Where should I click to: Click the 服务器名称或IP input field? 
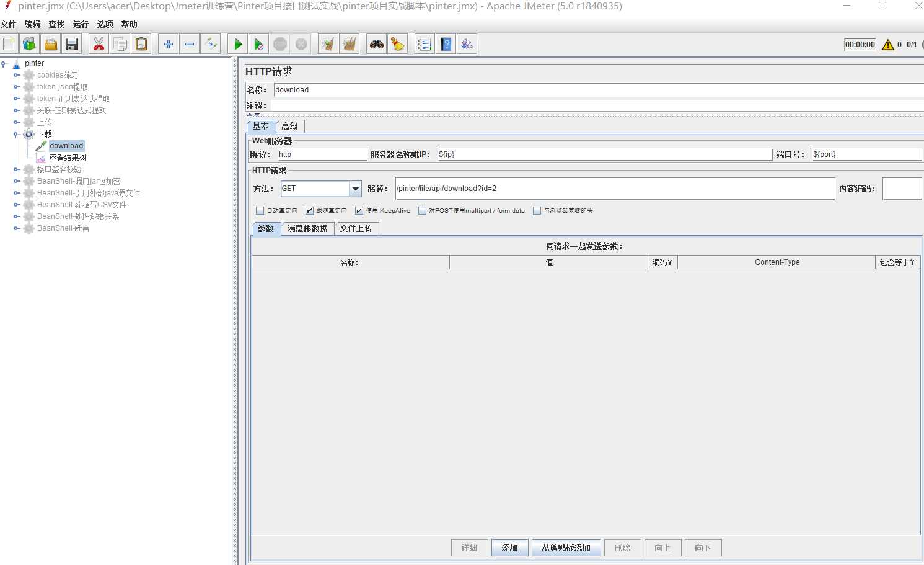click(604, 154)
